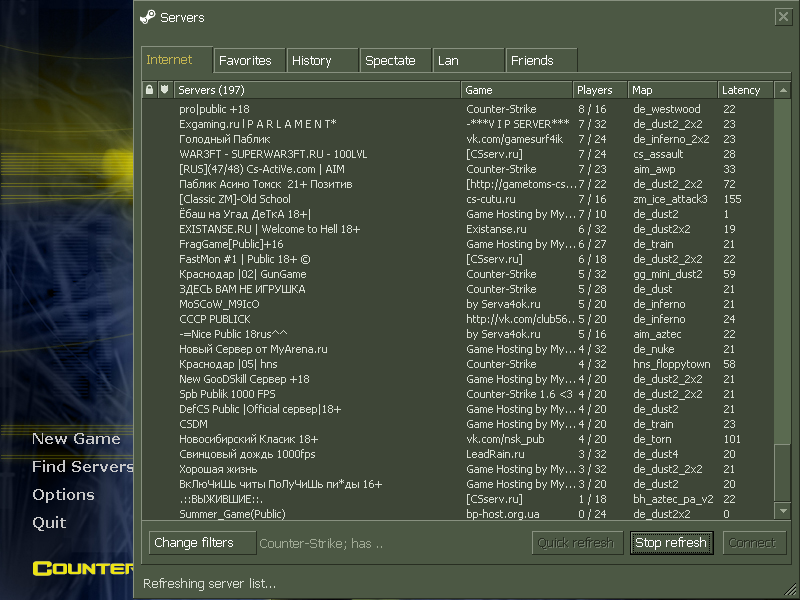Select server '[RUS](47/48) Cs-ActiVe.com | AIM'
The width and height of the screenshot is (800, 600).
[458, 169]
